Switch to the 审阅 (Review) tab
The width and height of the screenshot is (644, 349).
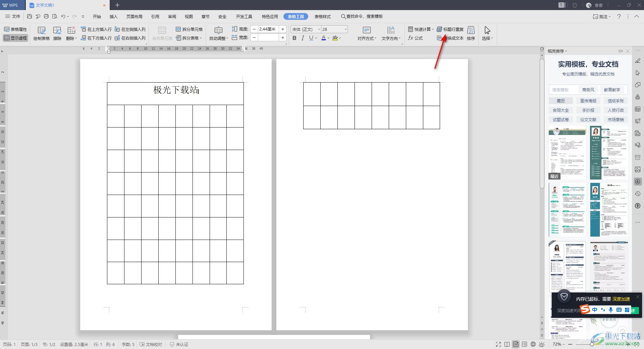pos(172,16)
